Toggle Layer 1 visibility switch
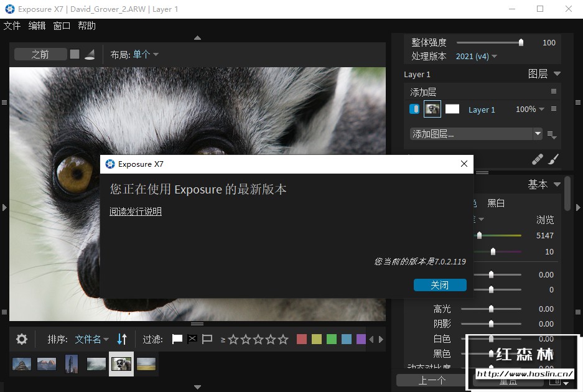 pos(414,109)
